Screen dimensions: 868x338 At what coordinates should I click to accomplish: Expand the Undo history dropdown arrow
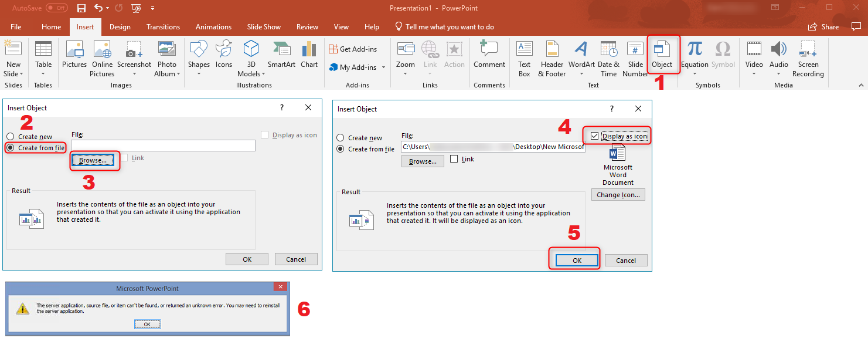tap(107, 8)
